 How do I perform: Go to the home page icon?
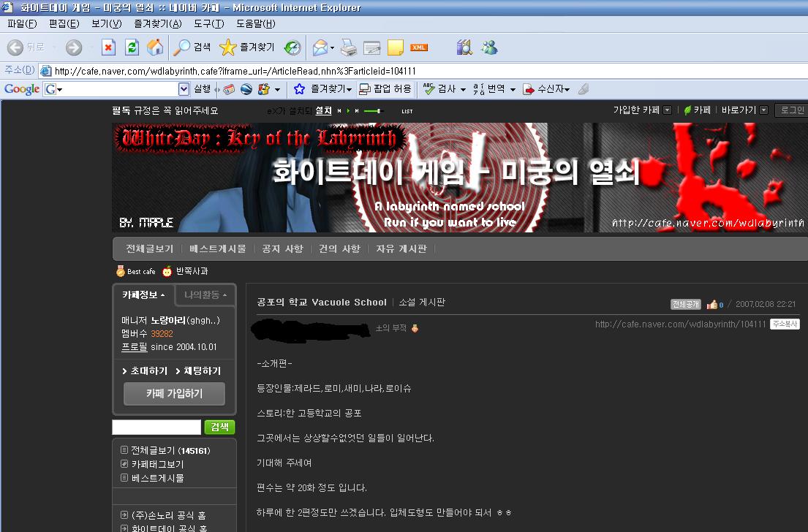pyautogui.click(x=154, y=47)
